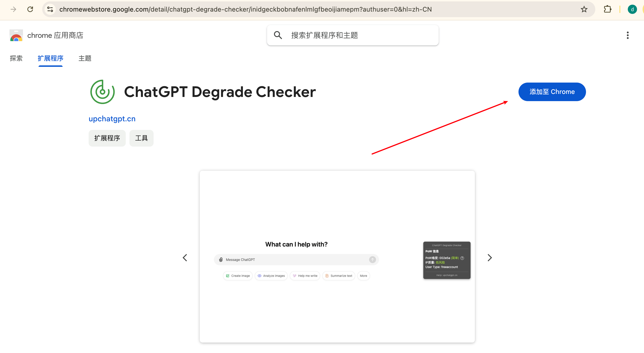
Task: Focus the 搜索扩展程序和主题 search field
Action: [352, 35]
